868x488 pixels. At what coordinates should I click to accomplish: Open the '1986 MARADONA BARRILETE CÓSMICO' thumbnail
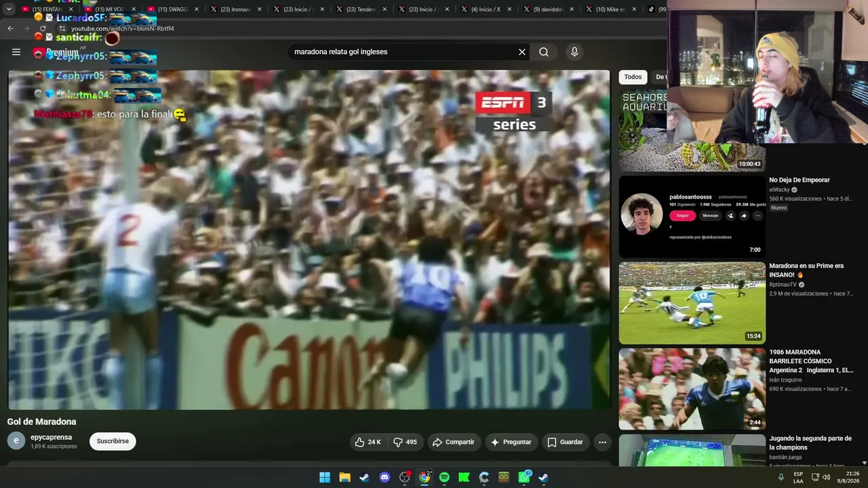tap(692, 389)
